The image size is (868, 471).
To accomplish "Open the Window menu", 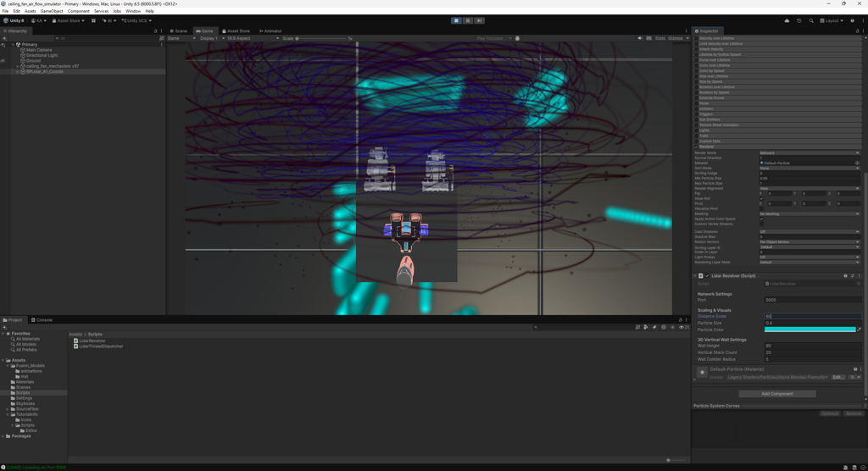I will (x=133, y=11).
